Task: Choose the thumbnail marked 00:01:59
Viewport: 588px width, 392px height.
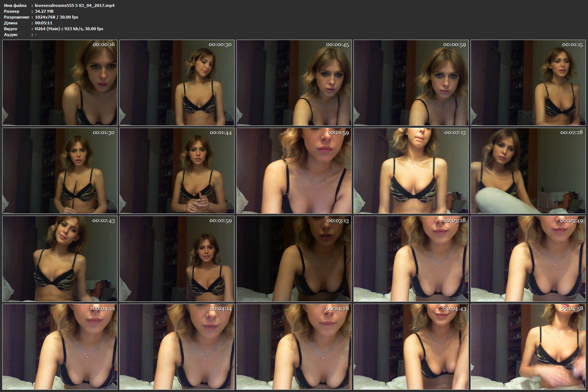Action: click(x=294, y=171)
